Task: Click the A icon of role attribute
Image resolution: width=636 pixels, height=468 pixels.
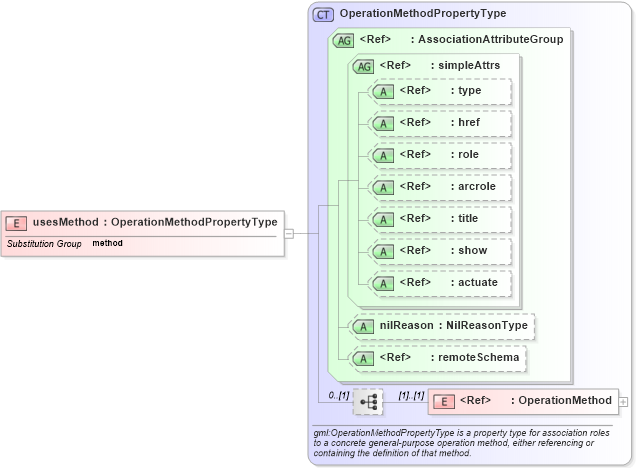Action: pyautogui.click(x=383, y=156)
